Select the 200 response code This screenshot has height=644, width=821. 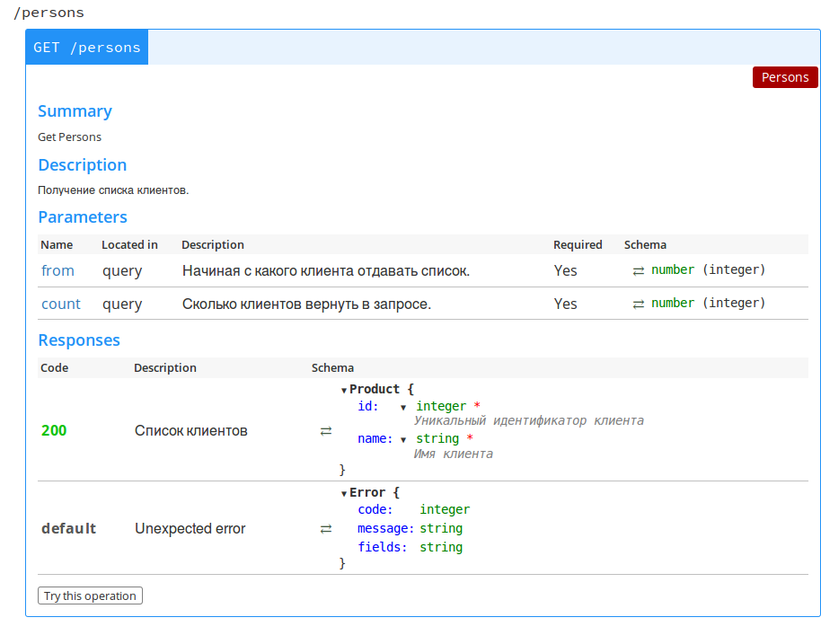(53, 430)
